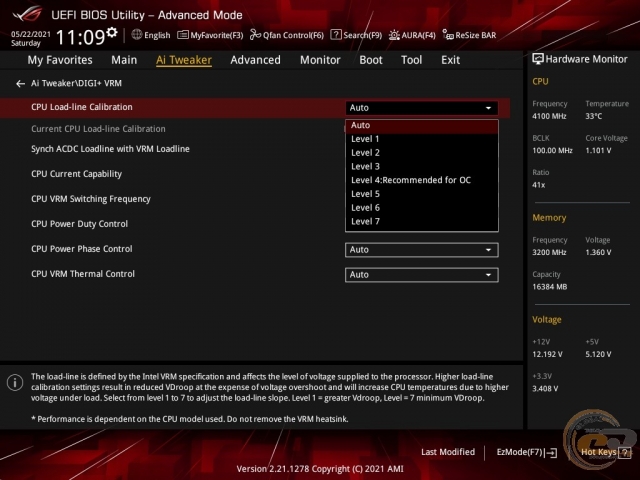The image size is (640, 480).
Task: Click +12V reading 12.192 V
Action: [547, 354]
